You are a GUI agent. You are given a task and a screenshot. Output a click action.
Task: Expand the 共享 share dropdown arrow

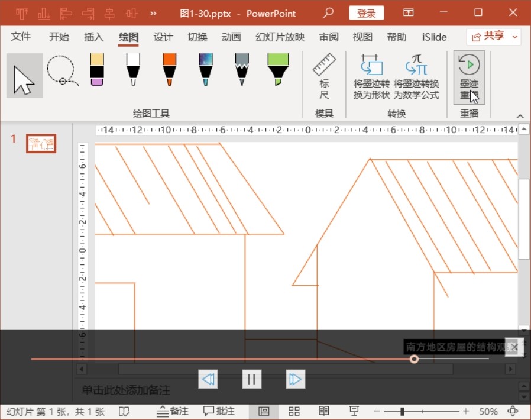pos(515,37)
